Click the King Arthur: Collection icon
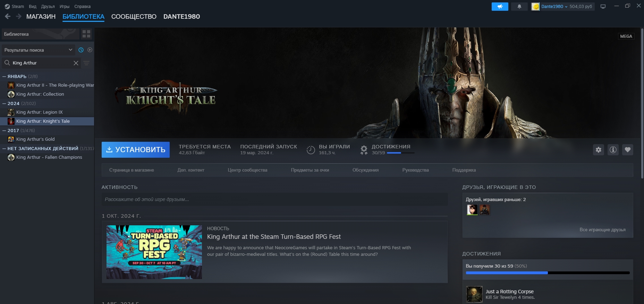Viewport: 644px width, 304px height. tap(11, 94)
